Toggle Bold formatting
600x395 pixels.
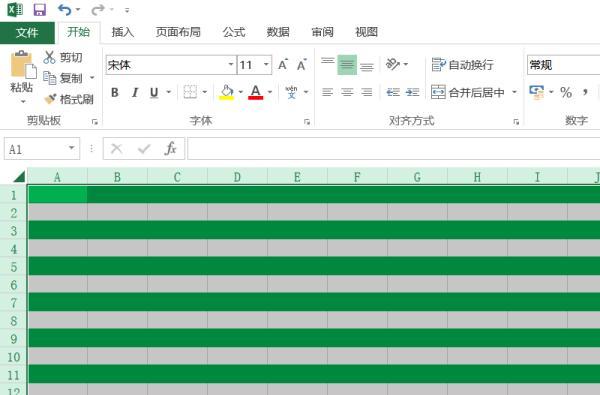coord(114,92)
